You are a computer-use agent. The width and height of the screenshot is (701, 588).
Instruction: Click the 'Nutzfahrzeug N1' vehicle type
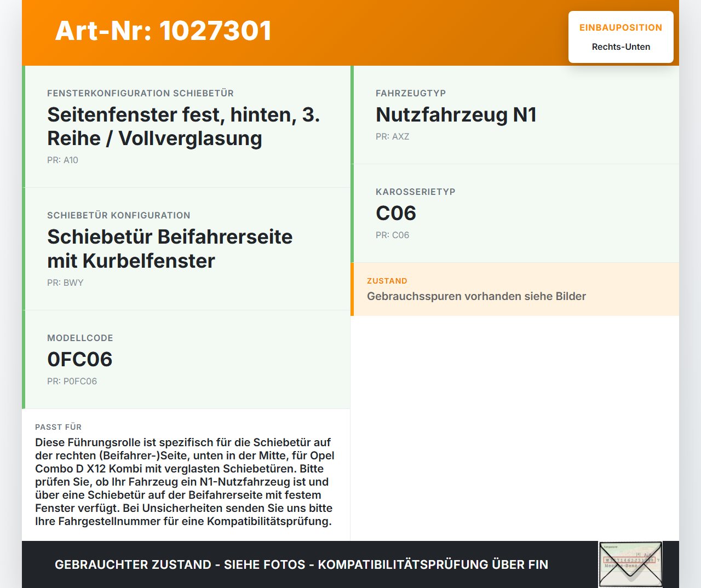click(x=456, y=115)
